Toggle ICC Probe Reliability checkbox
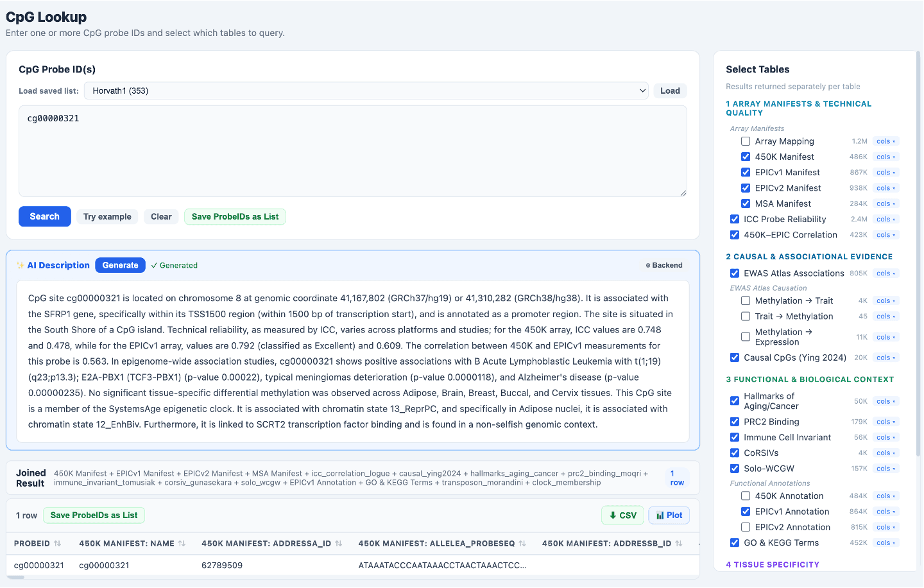The width and height of the screenshot is (924, 588). coord(735,220)
